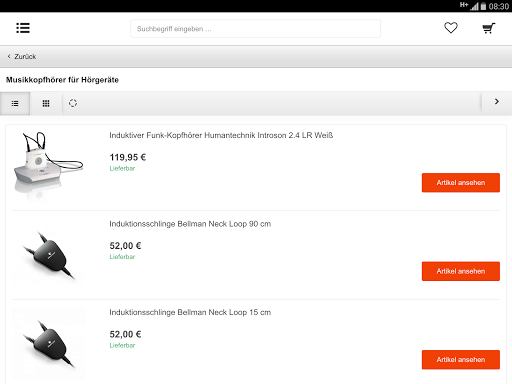Open the wishlist heart icon
Screen dimensions: 512x384
tap(451, 28)
